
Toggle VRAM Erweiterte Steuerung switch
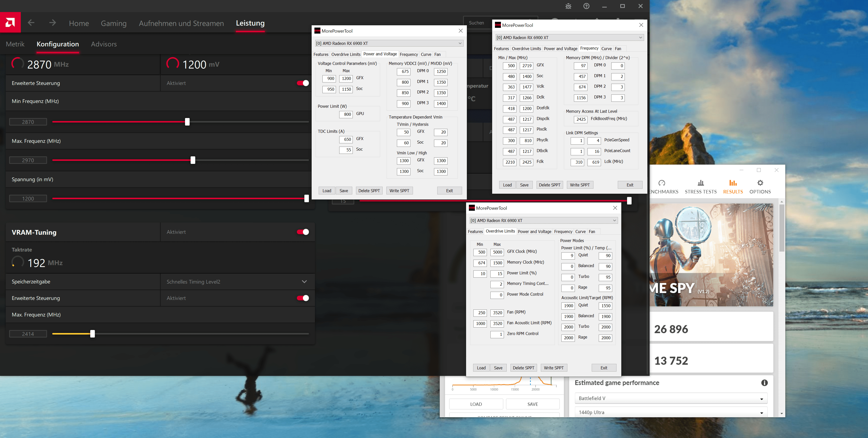coord(303,298)
